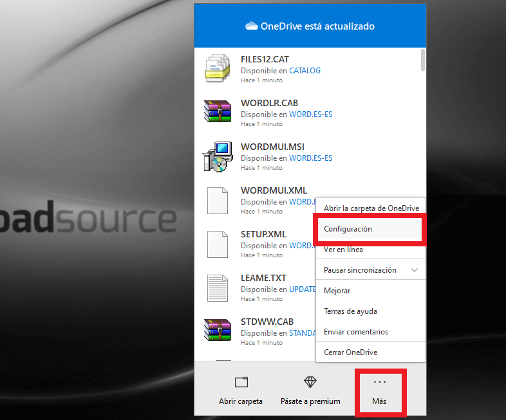Click 'Hace 1 minuto' under STDWW.CAB
Image resolution: width=506 pixels, height=420 pixels.
[x=262, y=343]
